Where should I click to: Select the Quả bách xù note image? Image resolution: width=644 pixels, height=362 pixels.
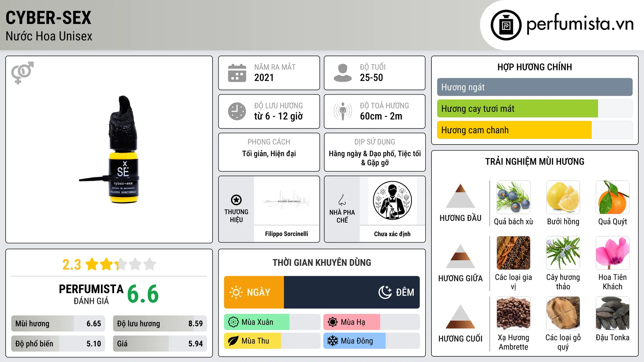pyautogui.click(x=514, y=197)
